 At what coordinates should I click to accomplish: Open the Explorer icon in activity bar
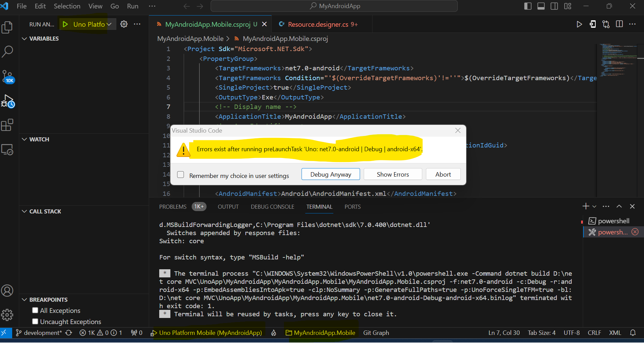pos(7,27)
